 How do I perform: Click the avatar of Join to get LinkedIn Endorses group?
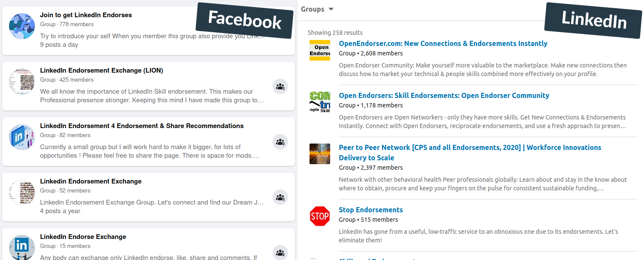22,26
